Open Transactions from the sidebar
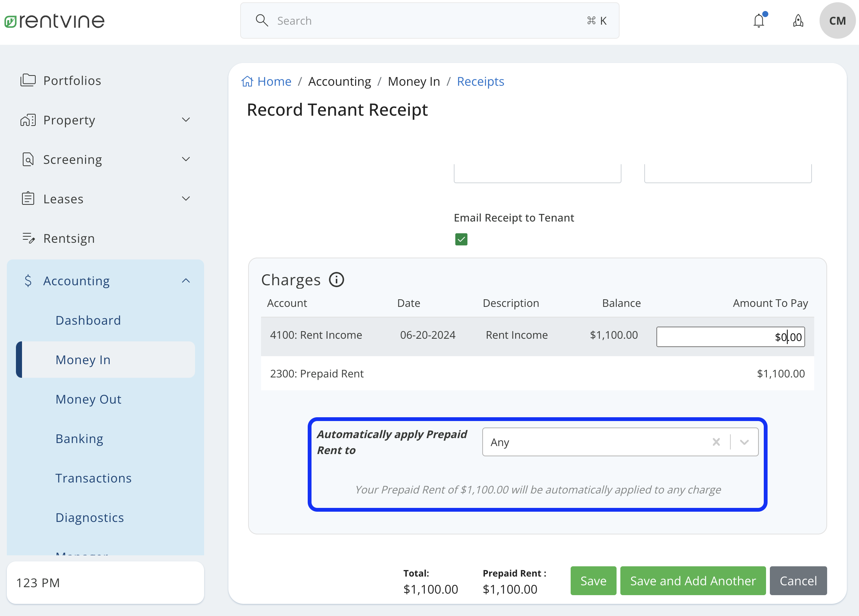Viewport: 859px width, 616px height. [x=93, y=478]
